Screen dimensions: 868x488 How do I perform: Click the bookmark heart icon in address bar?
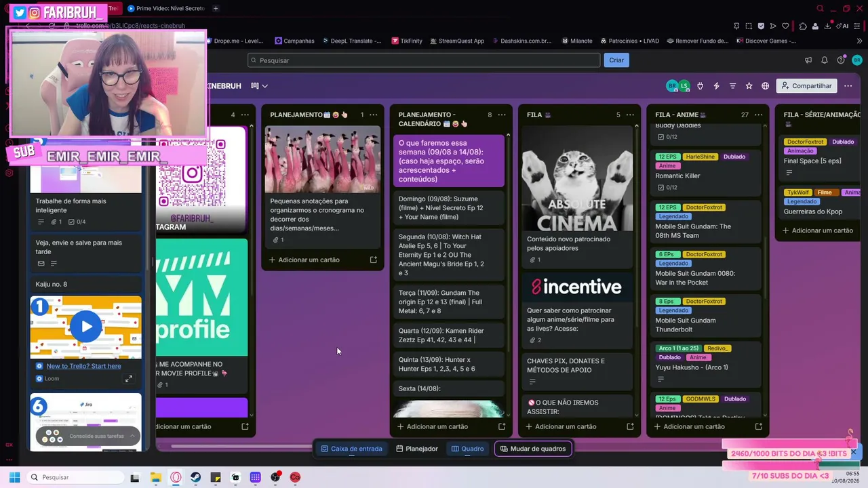[785, 26]
